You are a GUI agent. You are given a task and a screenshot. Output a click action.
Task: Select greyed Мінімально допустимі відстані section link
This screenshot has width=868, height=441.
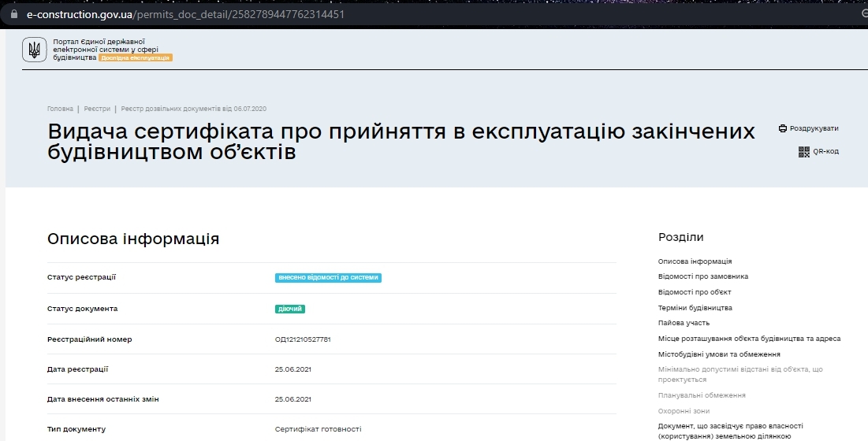pyautogui.click(x=741, y=374)
